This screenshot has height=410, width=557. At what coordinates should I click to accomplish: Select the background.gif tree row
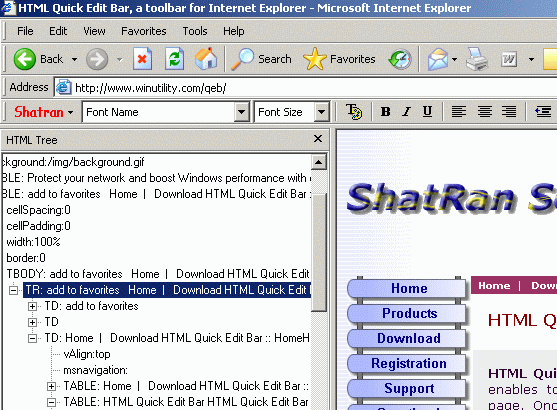coord(73,162)
